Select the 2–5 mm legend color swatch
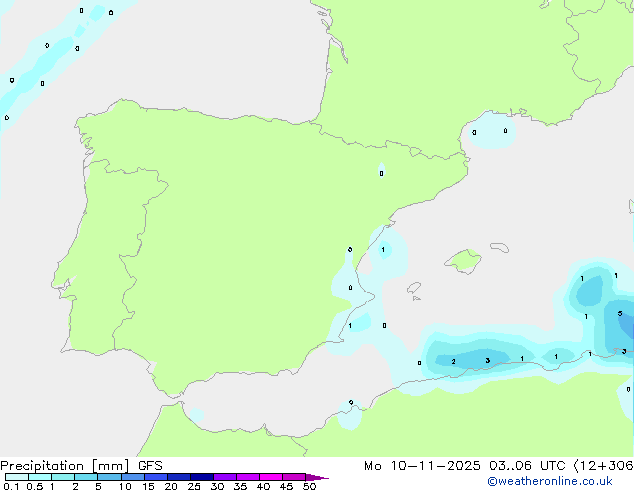 86,477
